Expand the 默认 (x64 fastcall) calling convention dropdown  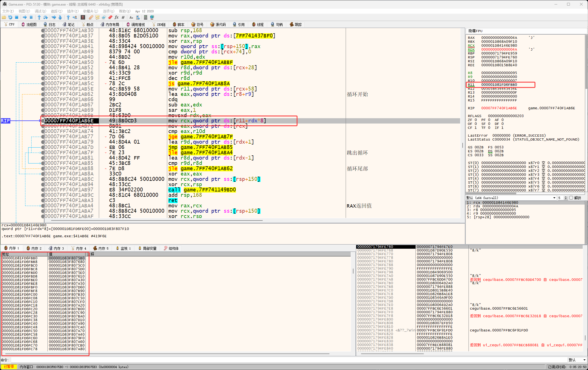[x=554, y=198]
